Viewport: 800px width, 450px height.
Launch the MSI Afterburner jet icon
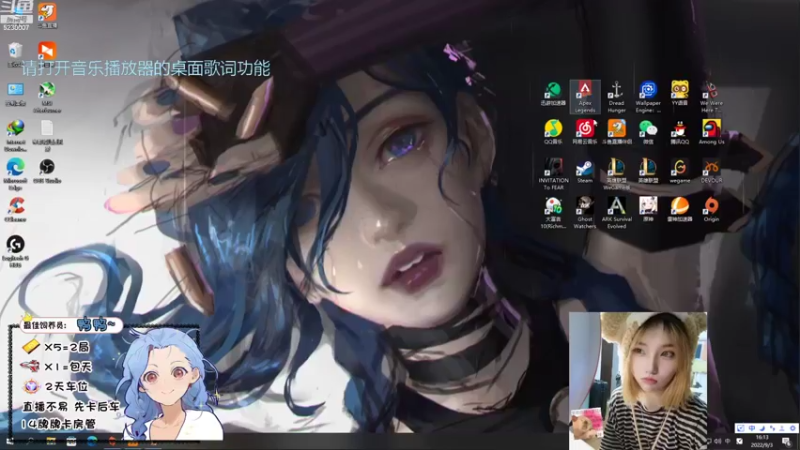click(x=47, y=97)
